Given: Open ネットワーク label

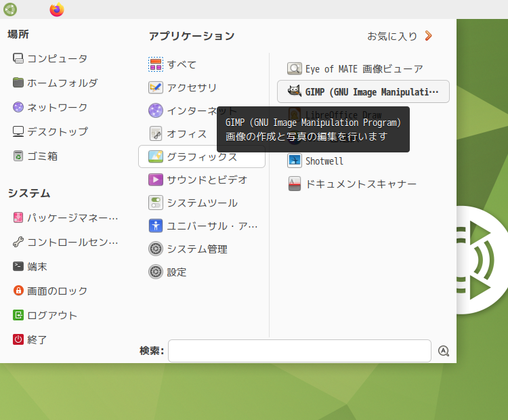Looking at the screenshot, I should coord(58,107).
